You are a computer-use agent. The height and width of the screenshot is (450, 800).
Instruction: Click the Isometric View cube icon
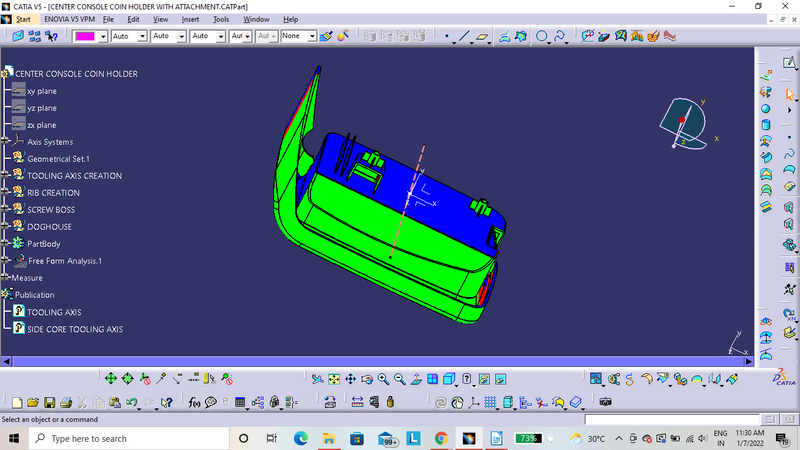coord(449,379)
